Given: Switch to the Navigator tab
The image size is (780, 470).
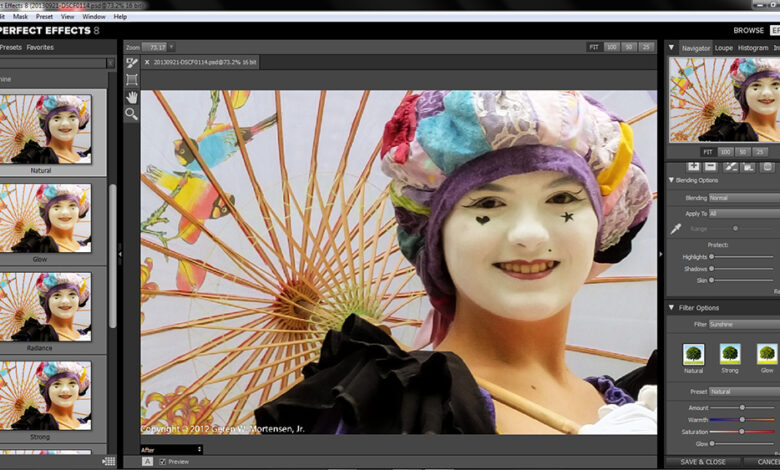Looking at the screenshot, I should tap(695, 48).
